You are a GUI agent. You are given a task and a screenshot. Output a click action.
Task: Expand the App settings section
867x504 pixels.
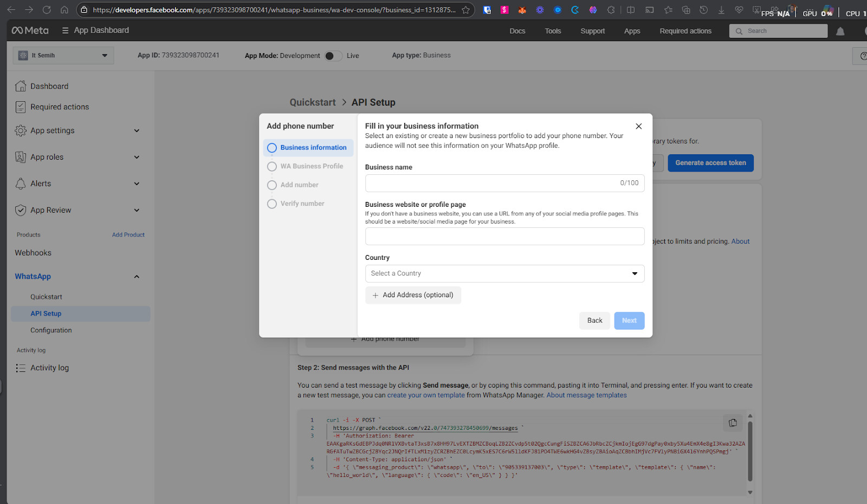[x=137, y=130]
